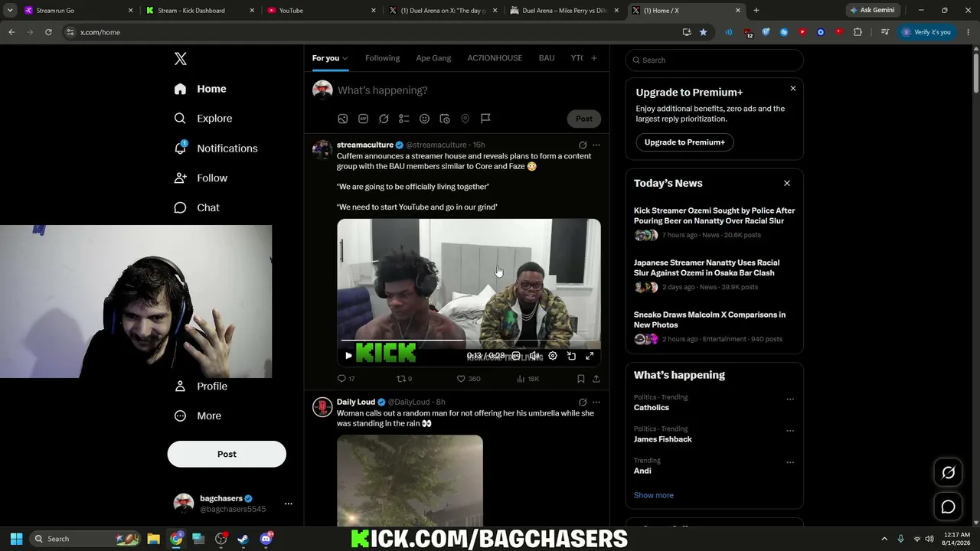Open Windows Start menu
This screenshot has height=551, width=980.
click(16, 539)
